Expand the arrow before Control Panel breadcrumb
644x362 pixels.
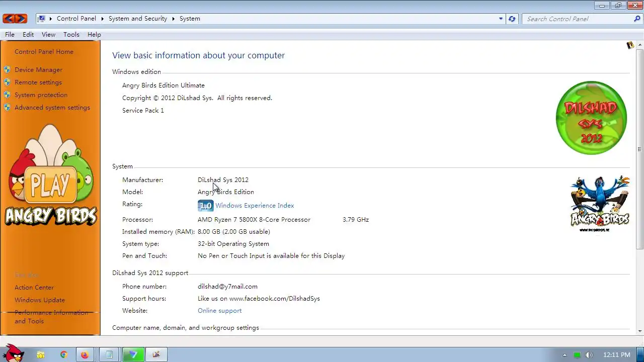(51, 19)
